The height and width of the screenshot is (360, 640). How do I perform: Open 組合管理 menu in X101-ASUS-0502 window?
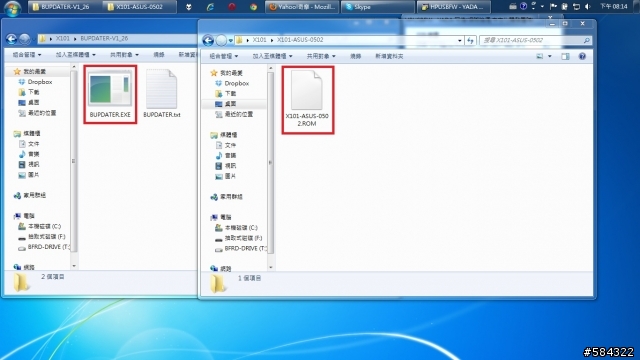pos(223,56)
